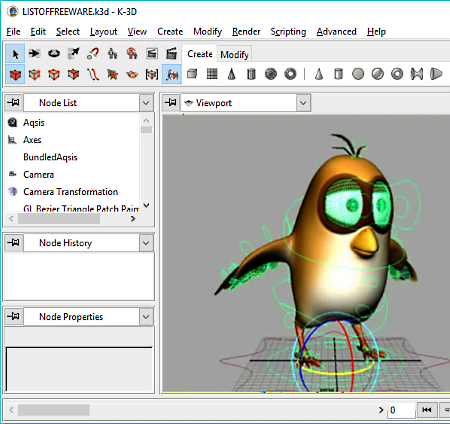Viewport: 450px width, 424px height.
Task: Switch to the Create toolbar tab
Action: click(200, 54)
